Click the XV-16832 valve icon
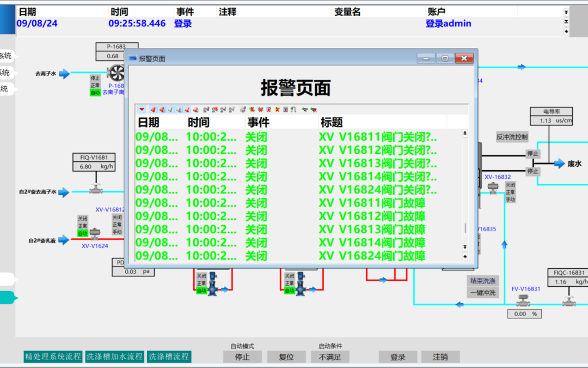 [x=493, y=188]
